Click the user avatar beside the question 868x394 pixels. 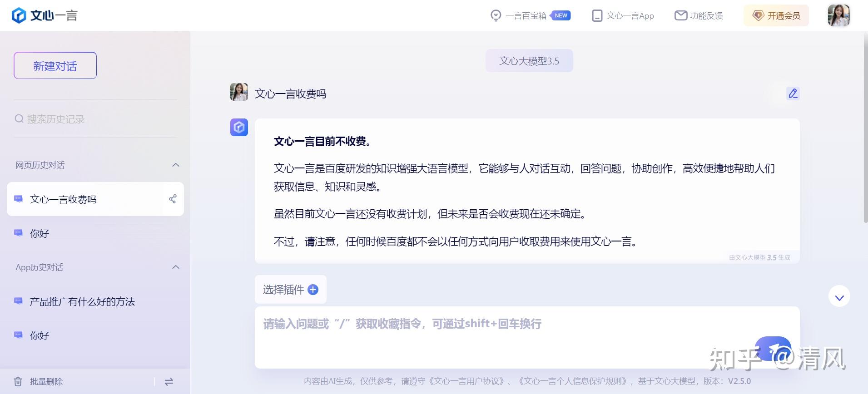click(239, 92)
